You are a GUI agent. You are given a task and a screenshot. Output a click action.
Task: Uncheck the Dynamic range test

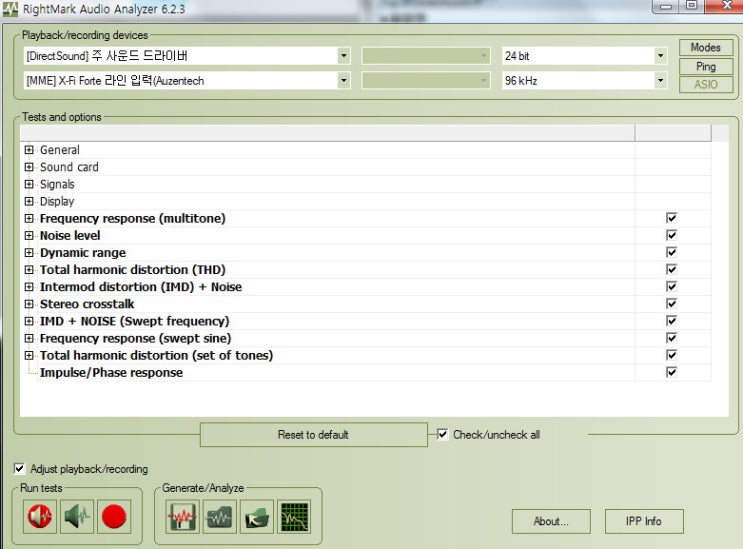pos(671,252)
